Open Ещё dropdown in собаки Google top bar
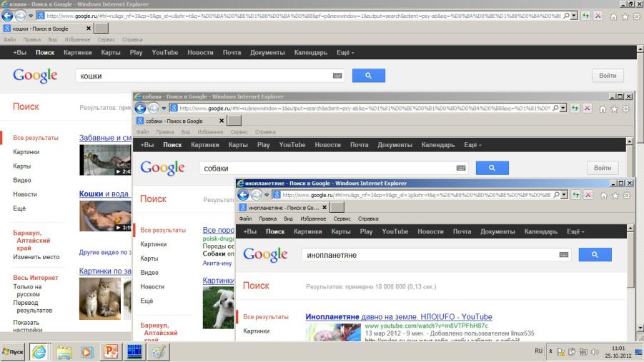 point(472,145)
